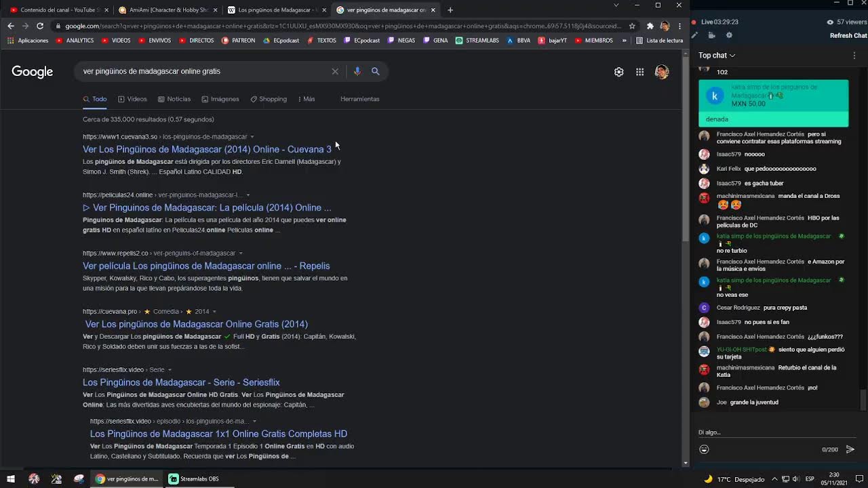Submit search with the magnifier icon
Screen dimensions: 868x488
tap(376, 71)
